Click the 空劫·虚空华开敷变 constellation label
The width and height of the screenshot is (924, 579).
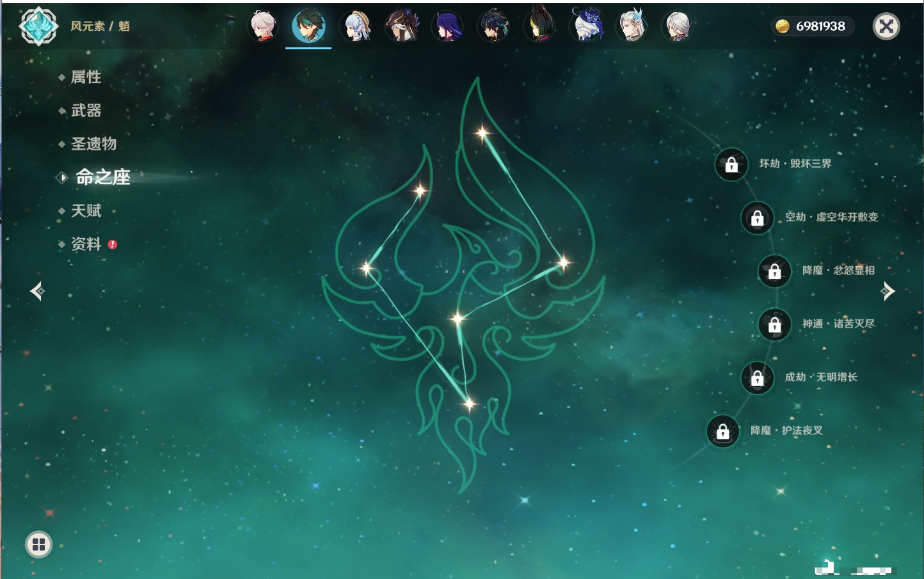coord(832,217)
